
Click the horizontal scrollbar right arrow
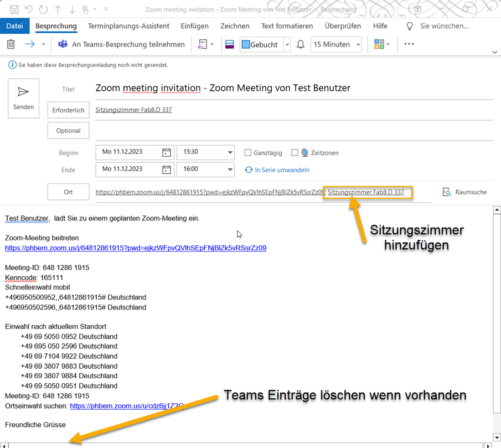(488, 445)
